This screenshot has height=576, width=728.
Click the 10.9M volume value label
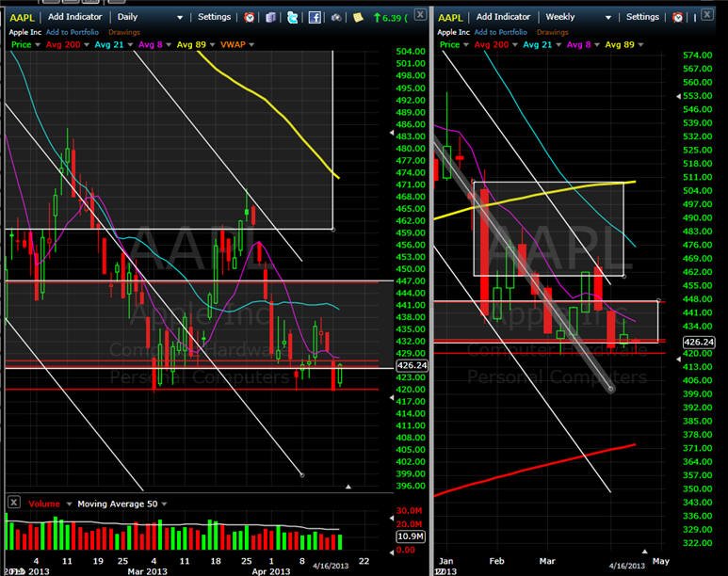[411, 536]
